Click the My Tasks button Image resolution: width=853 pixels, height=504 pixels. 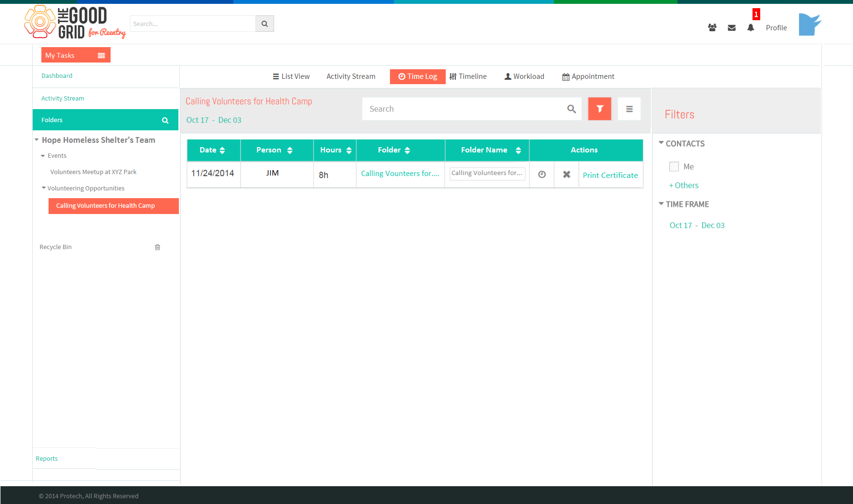[76, 55]
